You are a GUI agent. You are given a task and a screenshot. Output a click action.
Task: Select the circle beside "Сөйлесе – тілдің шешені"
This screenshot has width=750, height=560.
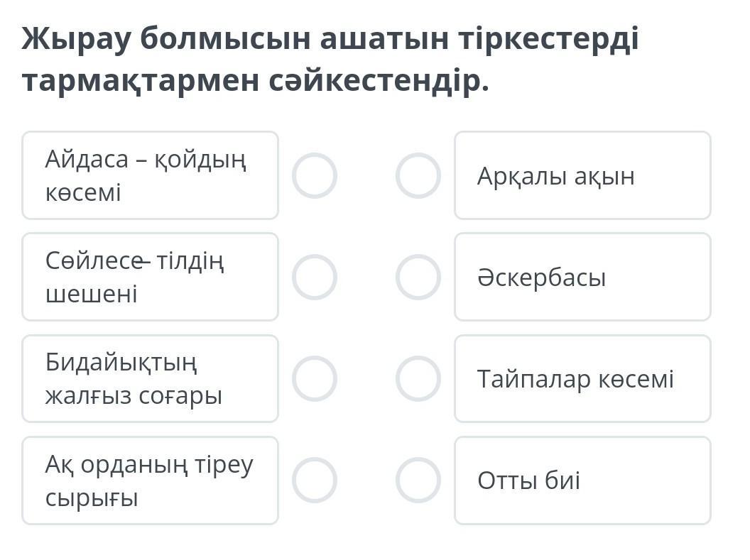(314, 277)
